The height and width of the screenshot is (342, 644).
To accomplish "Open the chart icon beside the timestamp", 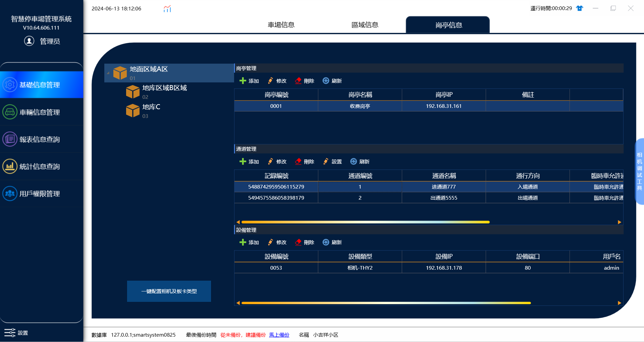I will pyautogui.click(x=167, y=9).
